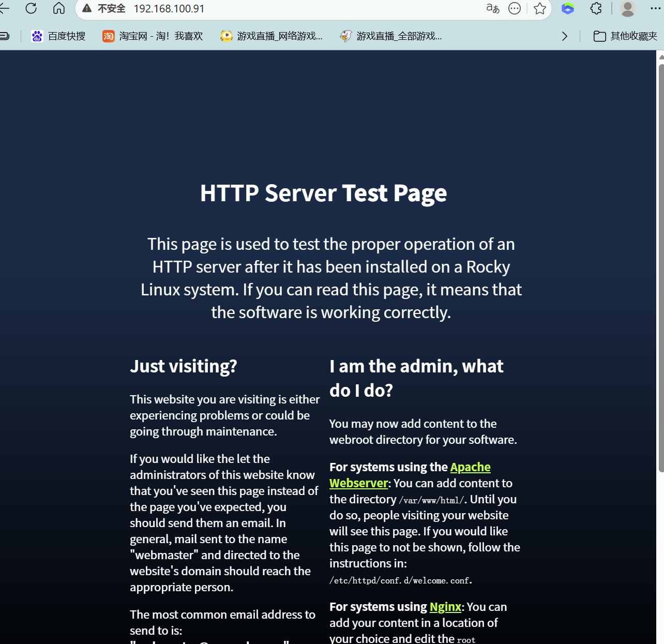This screenshot has height=644, width=664.
Task: Open the blue extension icon in toolbar
Action: tap(568, 8)
